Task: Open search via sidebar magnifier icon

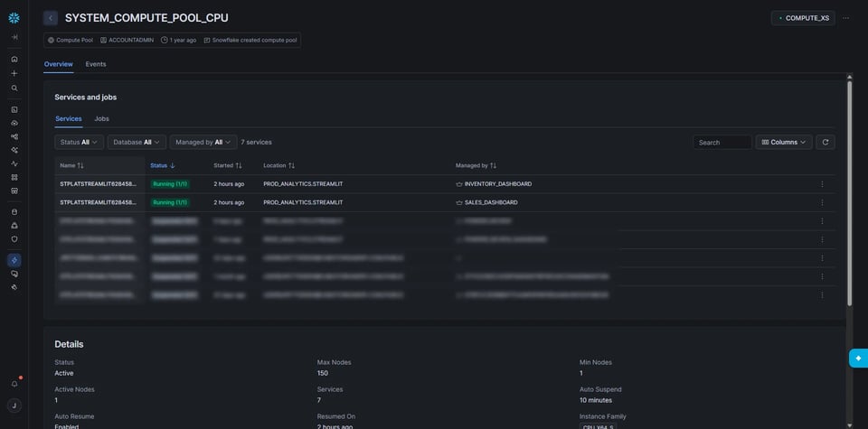Action: pyautogui.click(x=14, y=88)
